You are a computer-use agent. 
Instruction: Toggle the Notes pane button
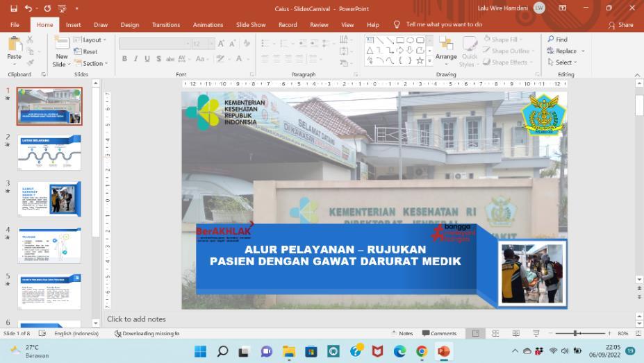pos(402,333)
